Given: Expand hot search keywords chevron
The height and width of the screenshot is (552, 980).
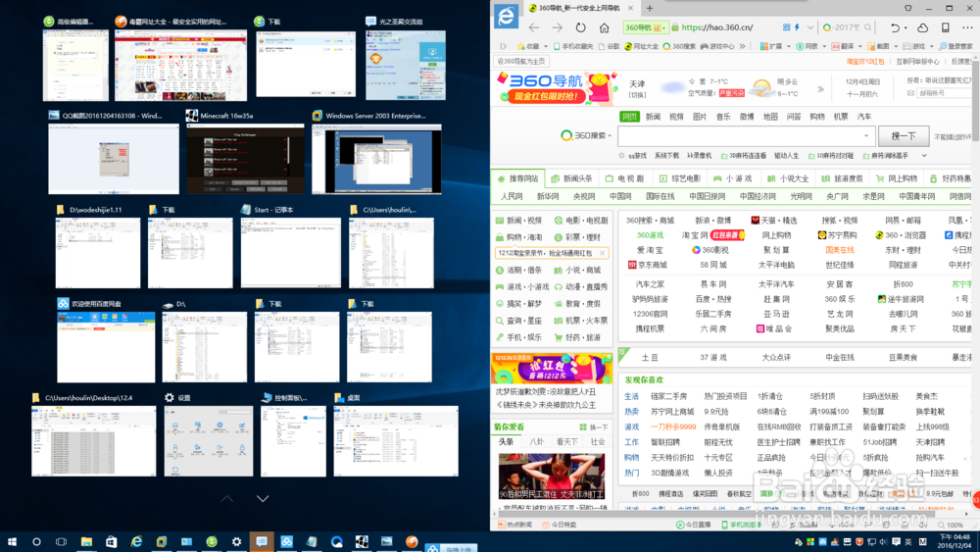Looking at the screenshot, I should (924, 156).
